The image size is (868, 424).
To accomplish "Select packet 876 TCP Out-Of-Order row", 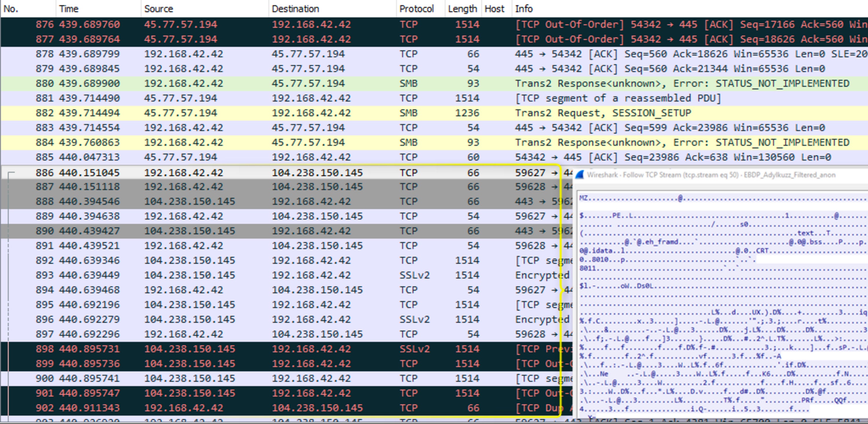I will 434,25.
